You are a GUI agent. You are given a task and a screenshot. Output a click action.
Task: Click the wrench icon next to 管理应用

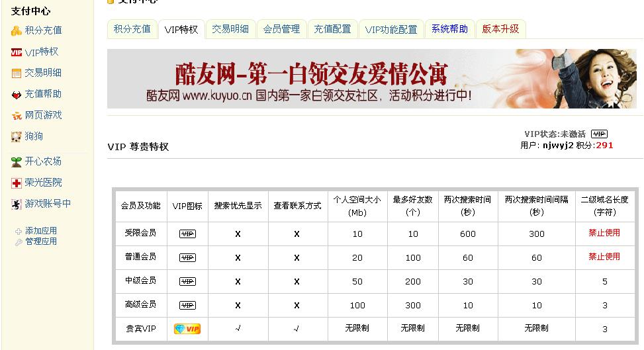[x=19, y=242]
